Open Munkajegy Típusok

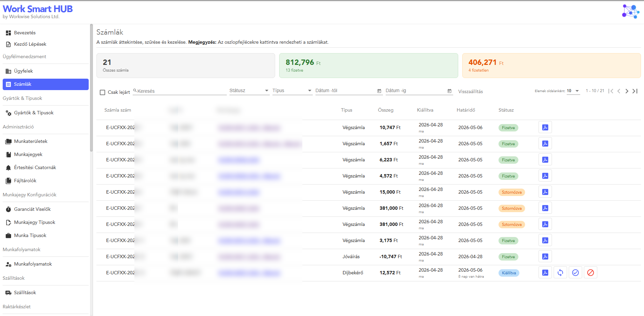tap(46, 222)
